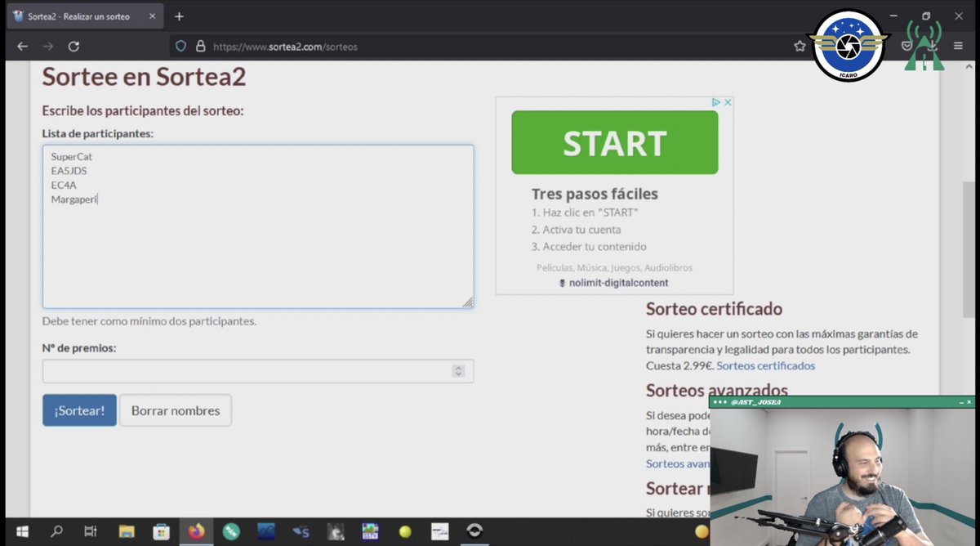This screenshot has height=546, width=980.
Task: Click the SuperCat entry in participants
Action: 72,156
